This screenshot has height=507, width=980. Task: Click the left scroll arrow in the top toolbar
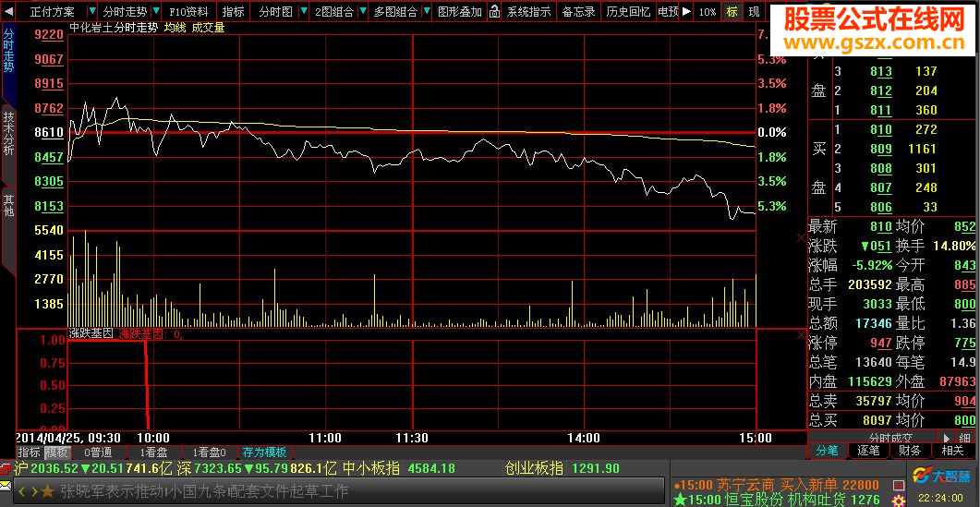click(x=8, y=11)
